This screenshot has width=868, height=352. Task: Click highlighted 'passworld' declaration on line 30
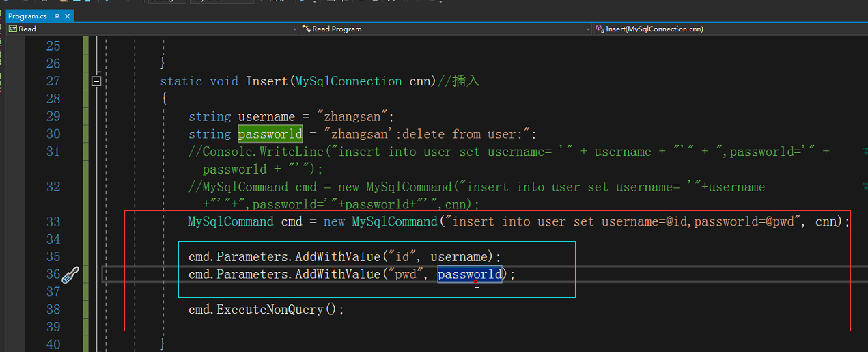[x=270, y=134]
